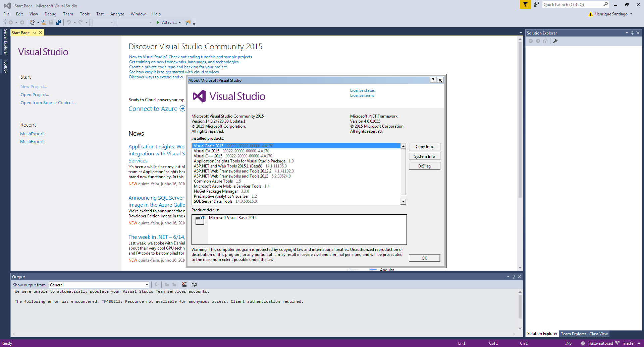
Task: Open the Toolbox side tab
Action: point(5,66)
